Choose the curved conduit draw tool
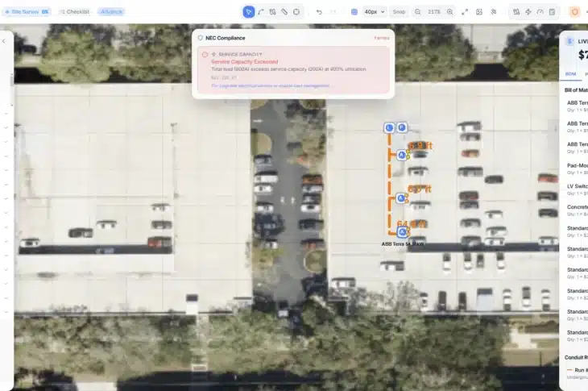Screen dimensions: 588x391 click(261, 12)
